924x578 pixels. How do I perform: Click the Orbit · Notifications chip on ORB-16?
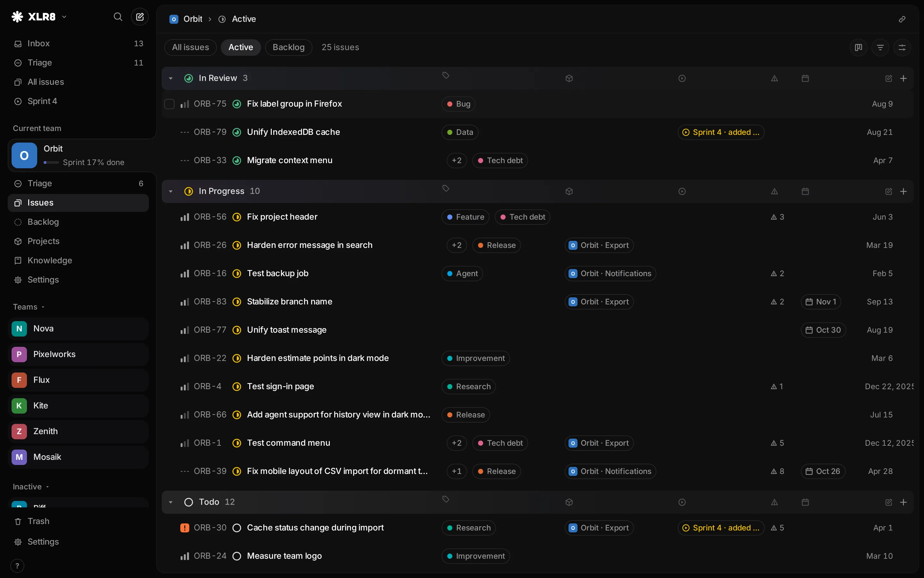click(610, 274)
